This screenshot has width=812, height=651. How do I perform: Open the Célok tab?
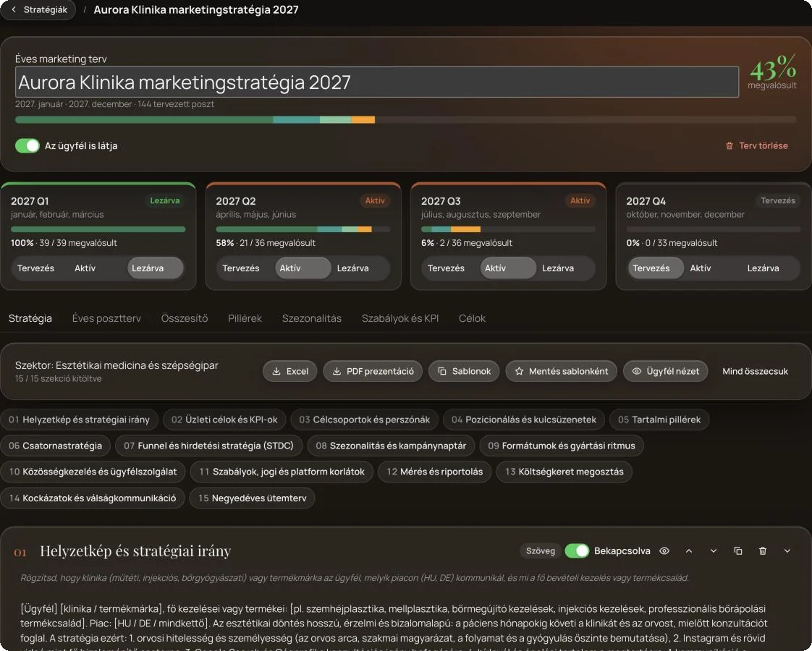(473, 318)
